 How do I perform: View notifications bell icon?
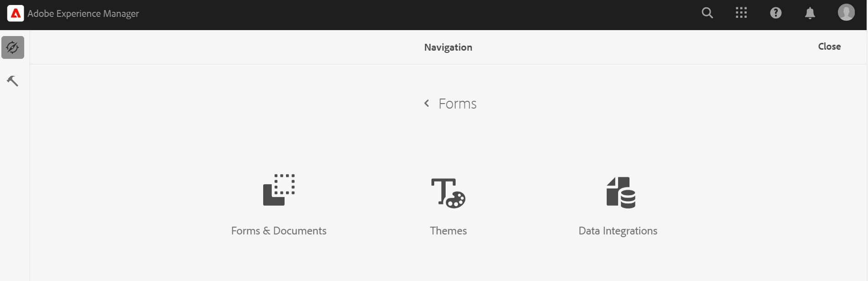pyautogui.click(x=810, y=13)
